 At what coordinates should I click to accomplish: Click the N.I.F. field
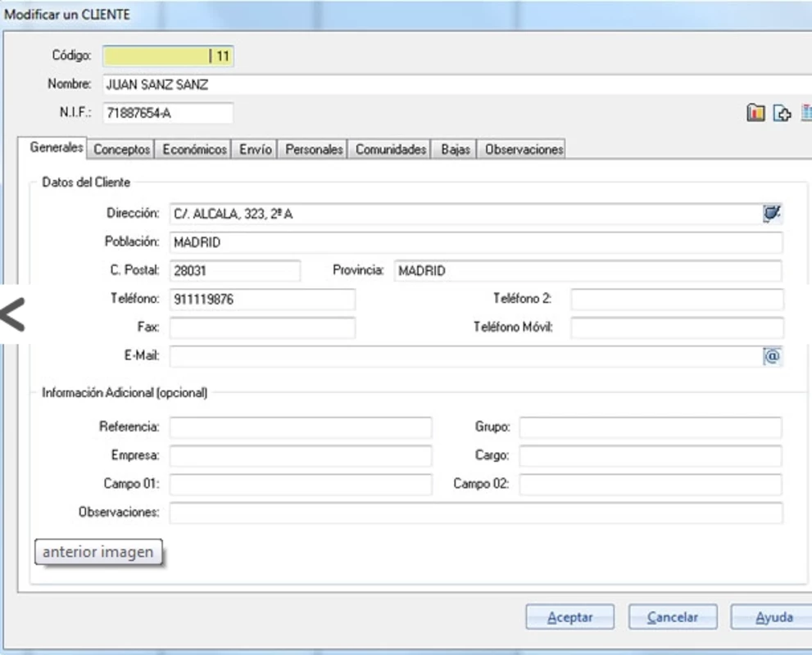coord(168,113)
